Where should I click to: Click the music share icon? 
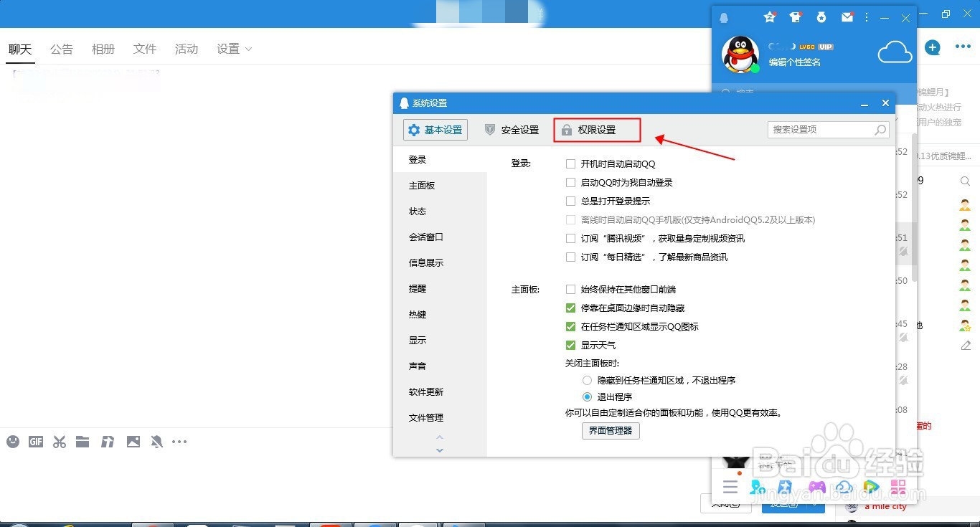pyautogui.click(x=108, y=442)
